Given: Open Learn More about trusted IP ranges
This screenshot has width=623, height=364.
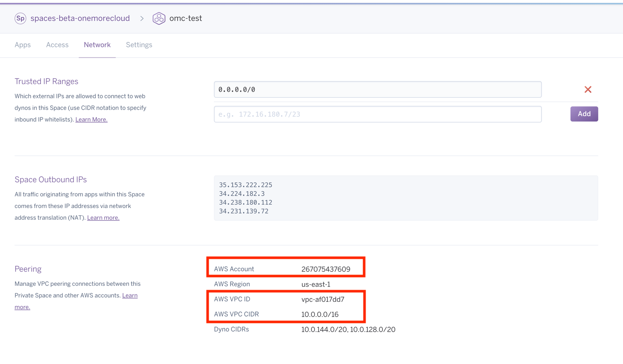Looking at the screenshot, I should pos(91,119).
